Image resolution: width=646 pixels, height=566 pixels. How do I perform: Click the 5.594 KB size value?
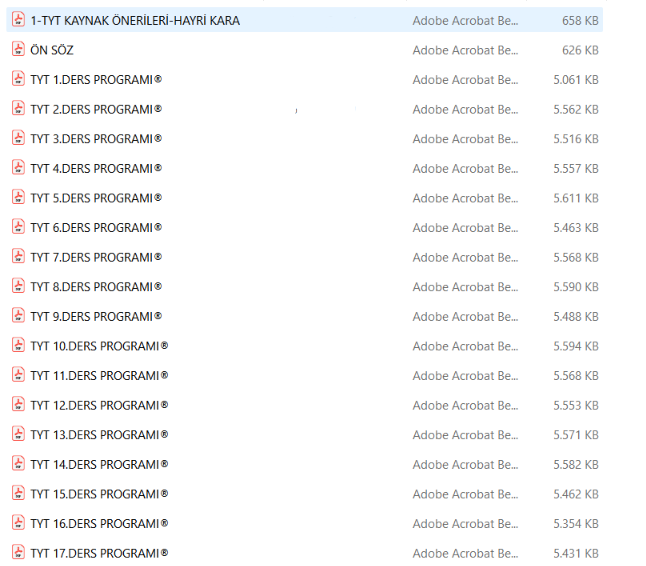(x=576, y=346)
